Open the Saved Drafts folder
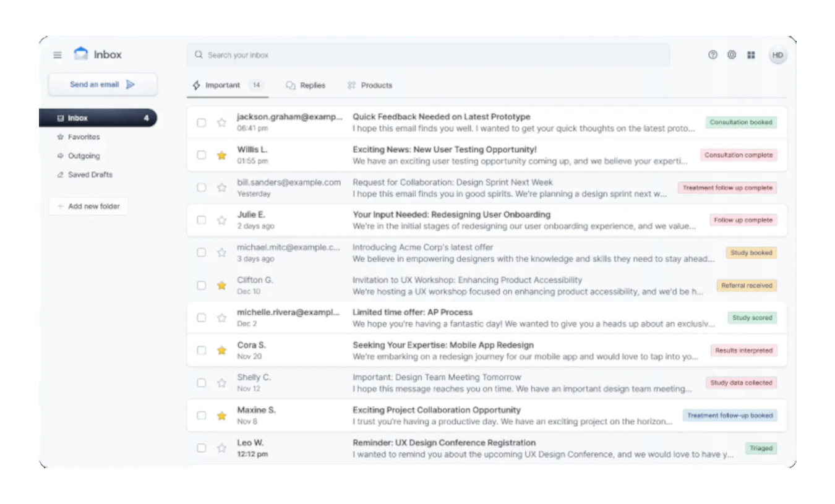The width and height of the screenshot is (835, 504). click(85, 174)
